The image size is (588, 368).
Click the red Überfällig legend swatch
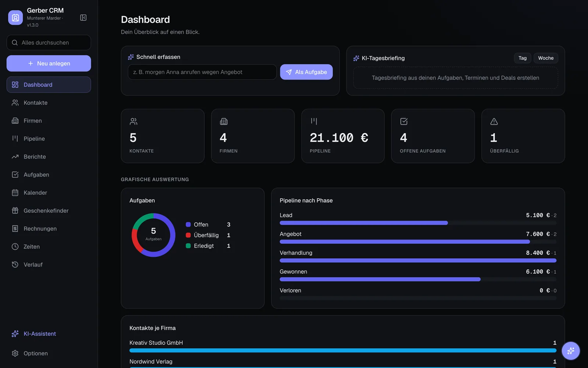click(188, 235)
